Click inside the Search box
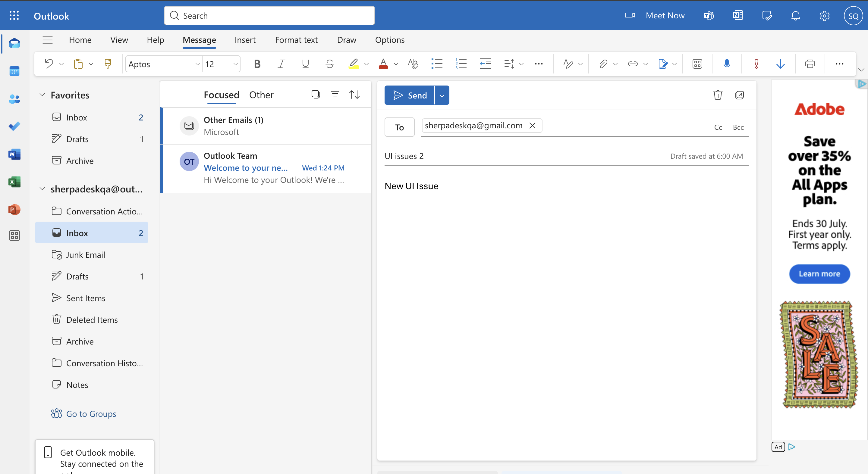Image resolution: width=868 pixels, height=474 pixels. (x=269, y=15)
